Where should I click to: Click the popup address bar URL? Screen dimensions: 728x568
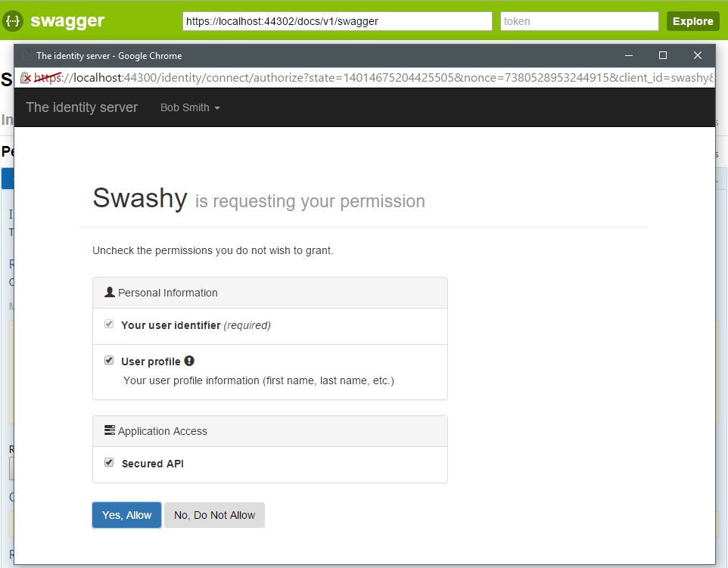(374, 77)
